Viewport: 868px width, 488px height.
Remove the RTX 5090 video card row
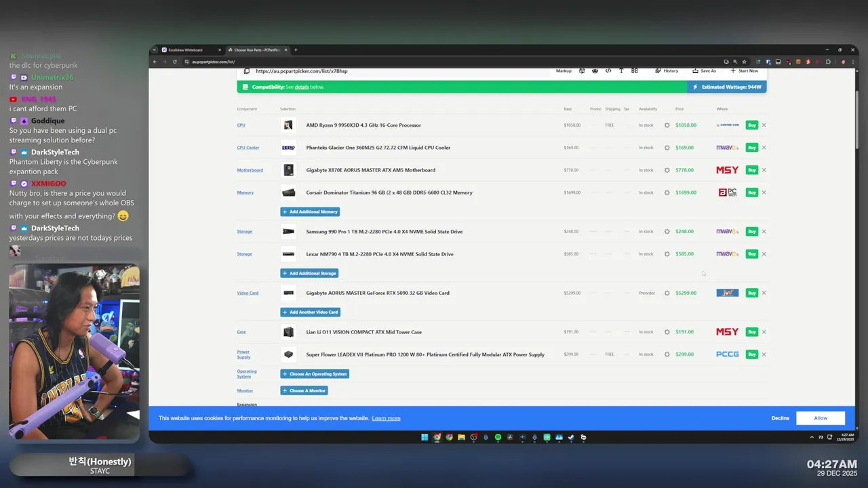click(764, 293)
